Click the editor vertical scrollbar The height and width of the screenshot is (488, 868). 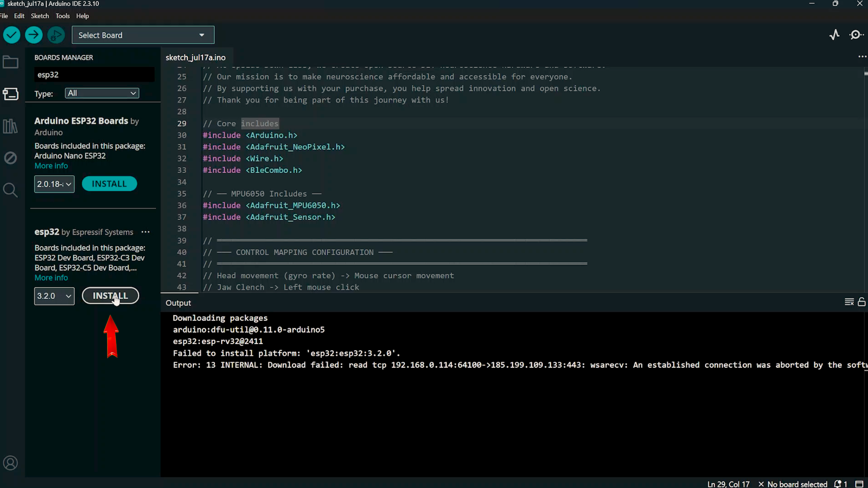(x=865, y=179)
